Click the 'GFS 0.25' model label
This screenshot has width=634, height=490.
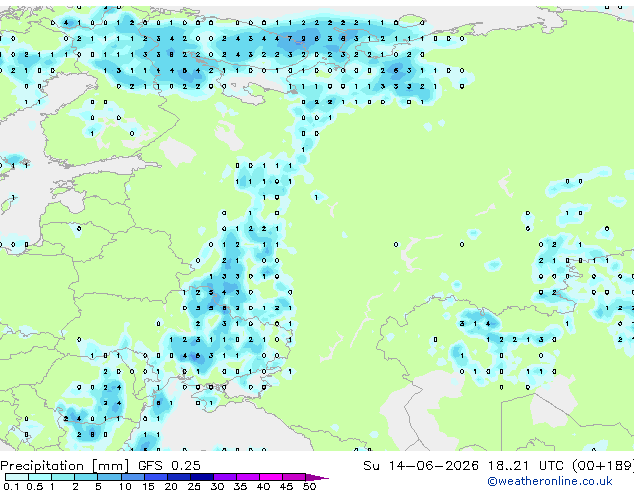pyautogui.click(x=169, y=466)
